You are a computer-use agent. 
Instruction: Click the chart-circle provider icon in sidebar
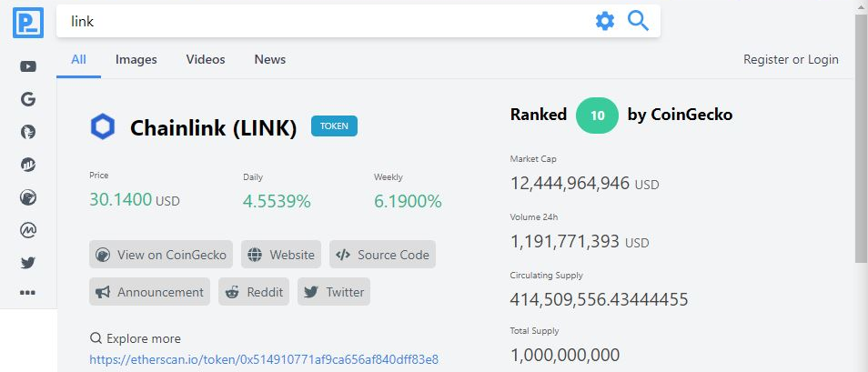click(x=28, y=165)
